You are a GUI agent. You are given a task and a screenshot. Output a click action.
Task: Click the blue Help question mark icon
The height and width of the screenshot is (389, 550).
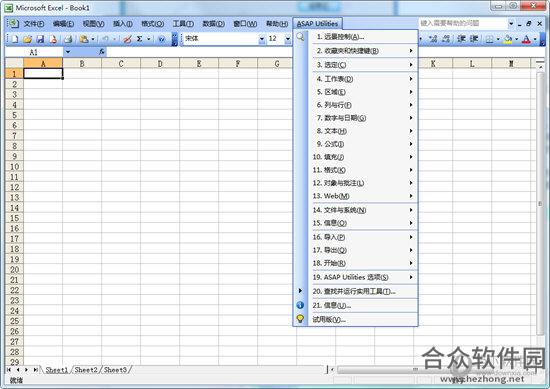tap(161, 39)
